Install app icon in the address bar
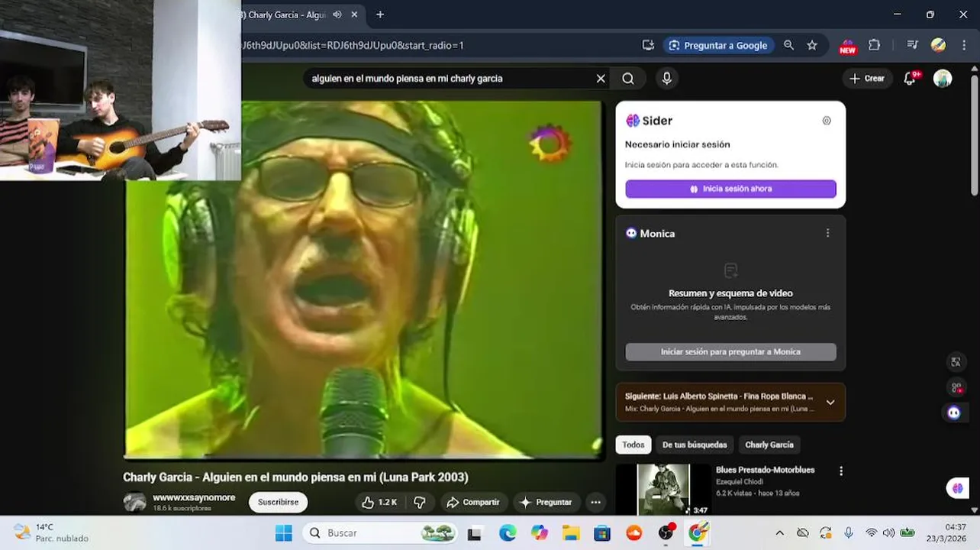Screen dimensions: 980x550 648,45
